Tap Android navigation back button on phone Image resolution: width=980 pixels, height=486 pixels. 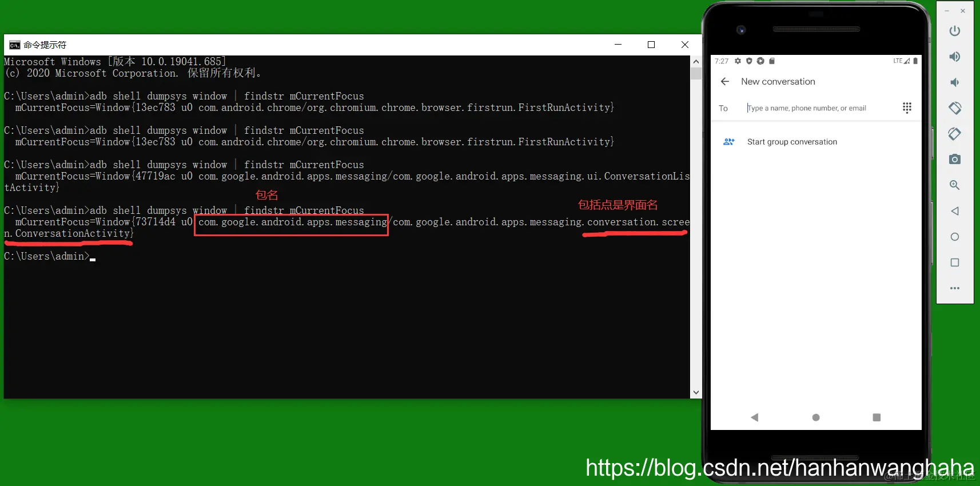tap(755, 417)
